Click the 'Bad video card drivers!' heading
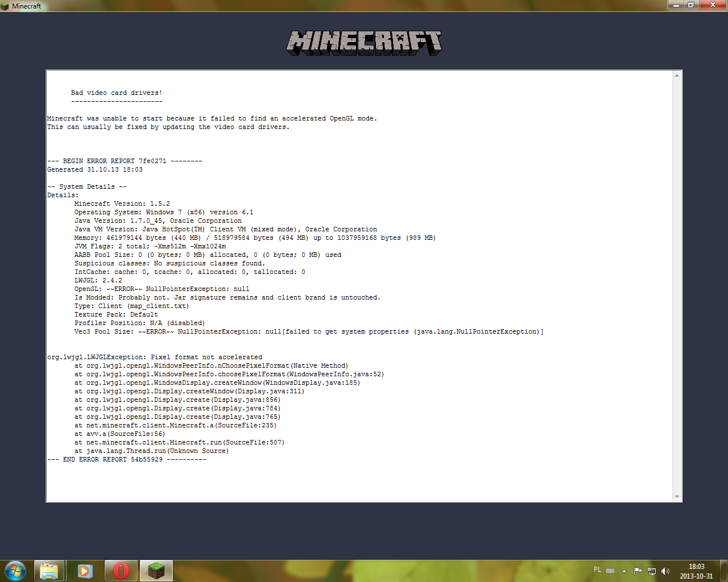The image size is (728, 582). coord(117,93)
